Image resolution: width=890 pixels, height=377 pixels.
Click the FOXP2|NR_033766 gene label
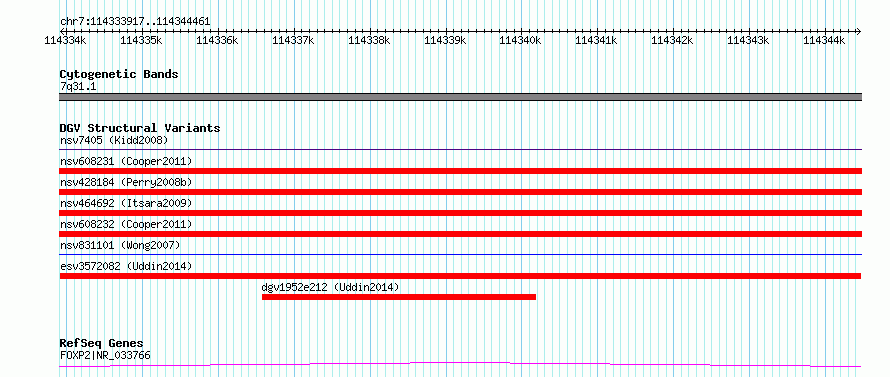(x=105, y=356)
